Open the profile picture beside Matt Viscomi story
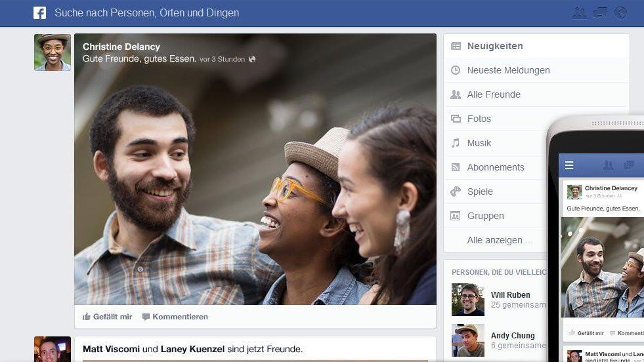 tap(53, 350)
